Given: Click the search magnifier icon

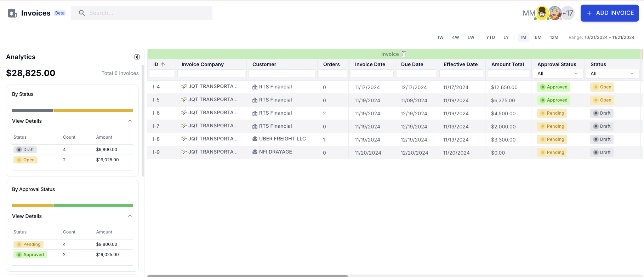Looking at the screenshot, I should click(82, 13).
